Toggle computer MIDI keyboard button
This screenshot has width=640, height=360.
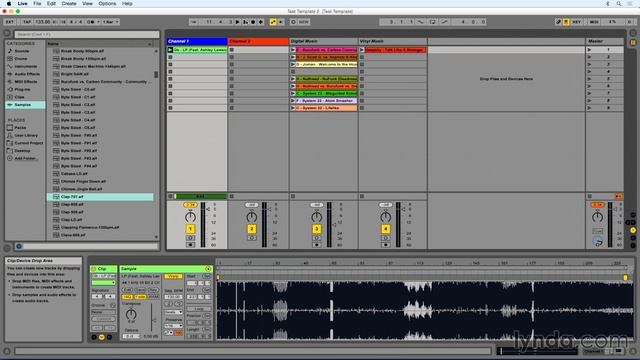click(566, 22)
